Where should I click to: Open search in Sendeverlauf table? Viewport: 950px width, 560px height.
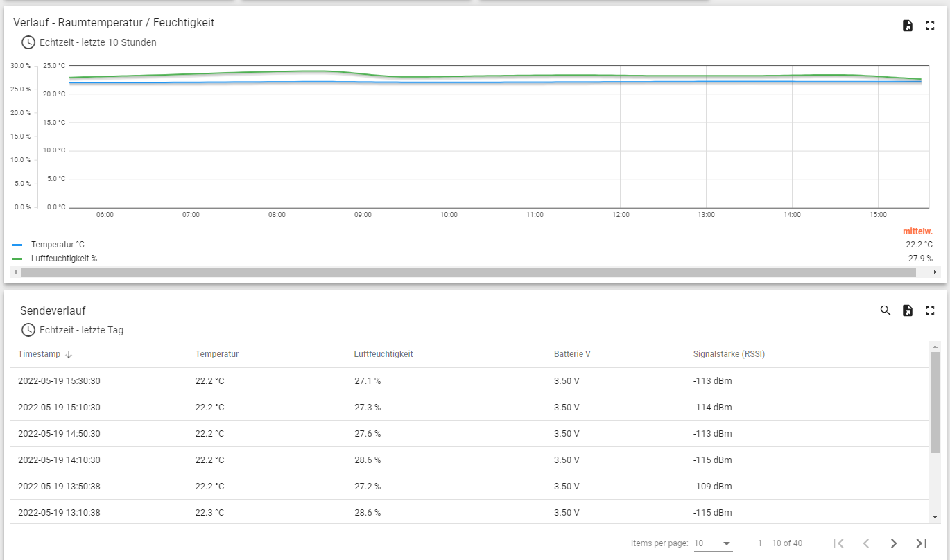click(x=885, y=310)
